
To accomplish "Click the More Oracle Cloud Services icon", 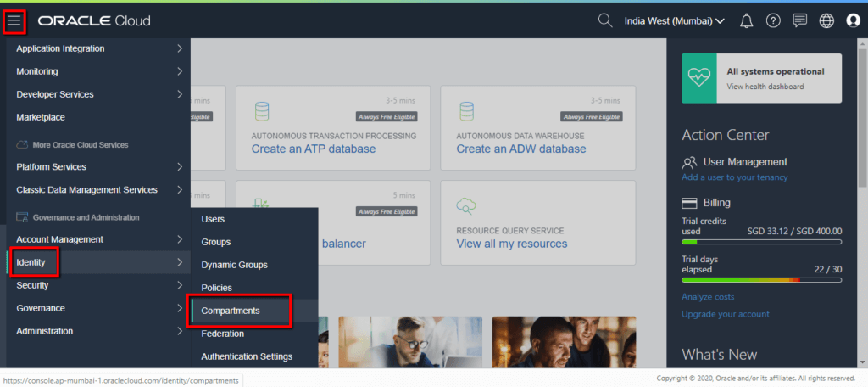I will 22,145.
